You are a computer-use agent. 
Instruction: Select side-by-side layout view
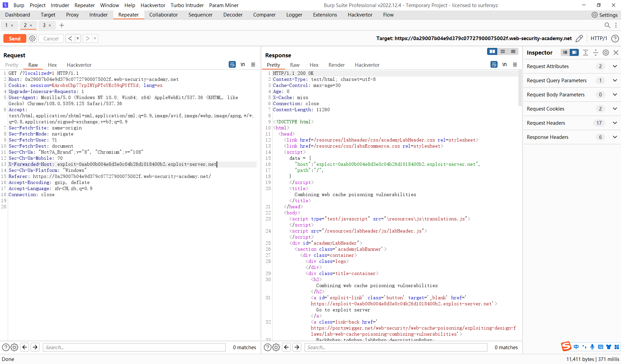pyautogui.click(x=492, y=51)
